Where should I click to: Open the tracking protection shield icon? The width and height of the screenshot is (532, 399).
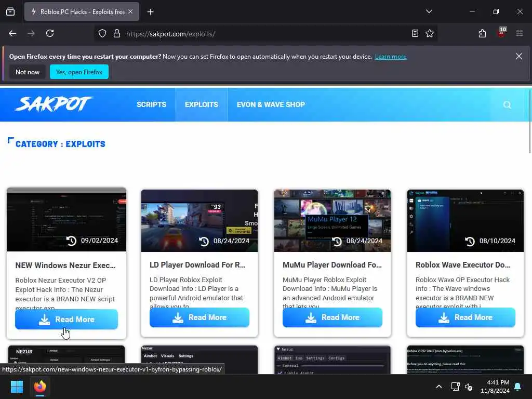[102, 34]
